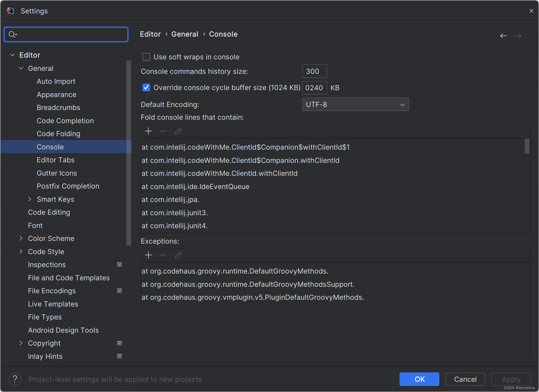Collapse the General tree node
Viewport: 539px width, 392px height.
tap(21, 68)
